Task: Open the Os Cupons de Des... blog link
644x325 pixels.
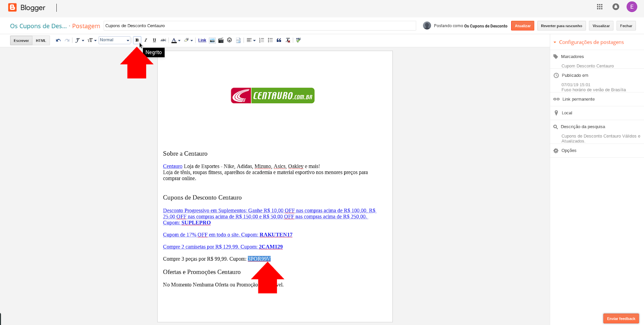Action: pyautogui.click(x=38, y=26)
